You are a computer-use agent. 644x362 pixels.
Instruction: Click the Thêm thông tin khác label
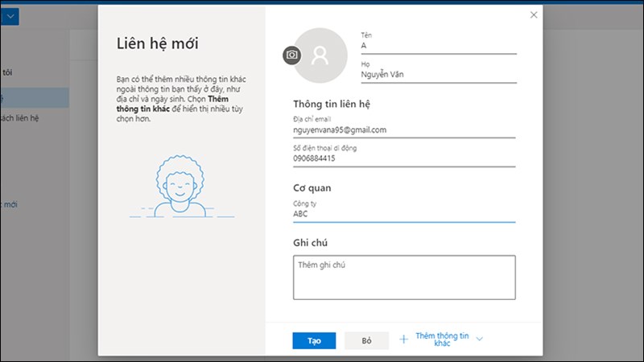[x=441, y=339]
